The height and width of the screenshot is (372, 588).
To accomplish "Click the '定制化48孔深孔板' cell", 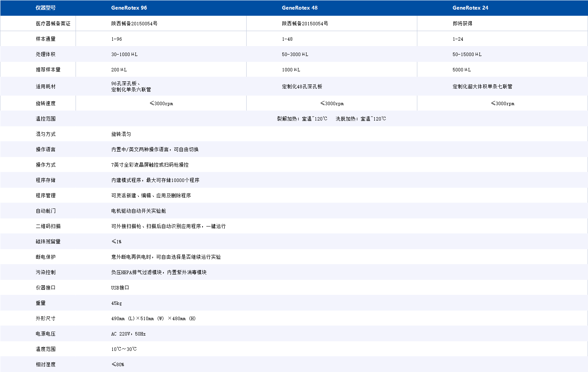I will [302, 86].
